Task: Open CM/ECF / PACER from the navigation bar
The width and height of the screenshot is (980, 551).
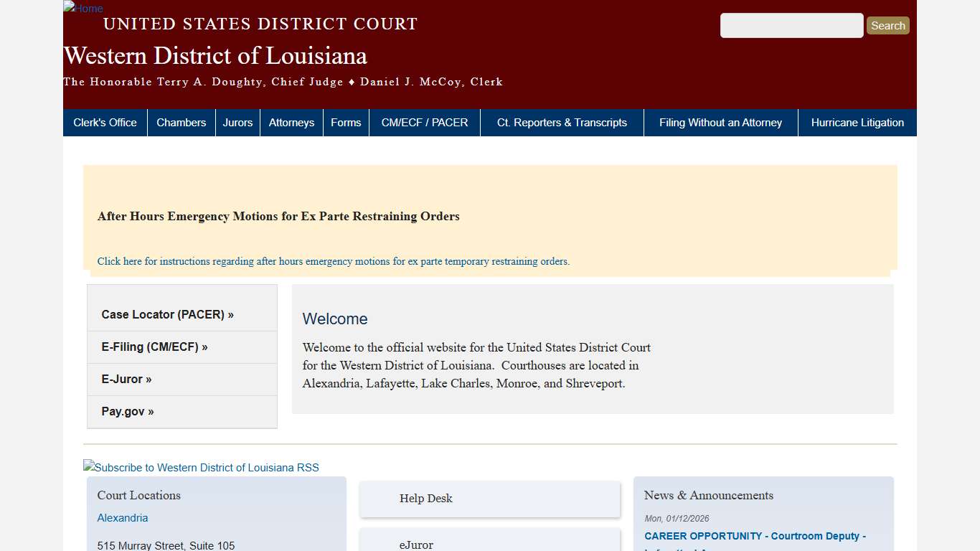Action: [424, 122]
